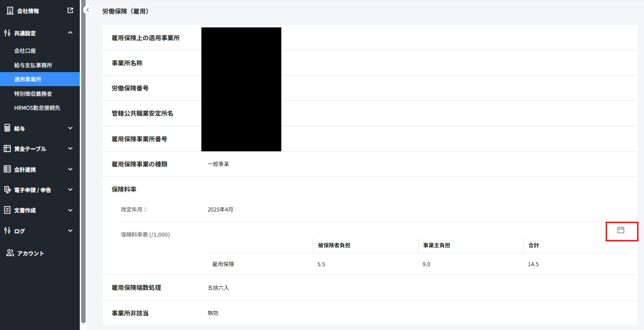Open HRMOS勤怠接続先 settings
This screenshot has width=644, height=330.
point(37,108)
